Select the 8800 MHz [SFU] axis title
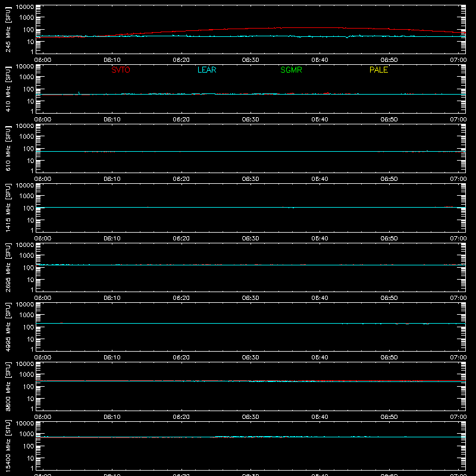This screenshot has height=476, width=476. (x=8, y=387)
